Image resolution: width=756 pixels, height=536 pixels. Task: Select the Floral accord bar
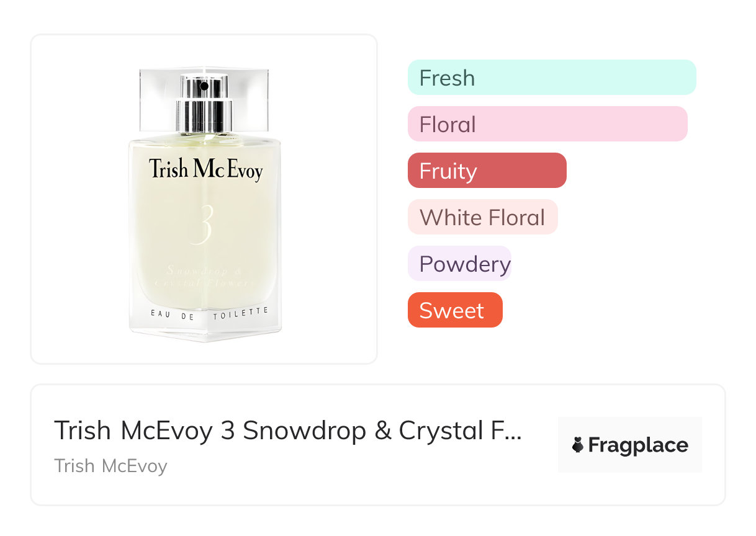[x=547, y=124]
